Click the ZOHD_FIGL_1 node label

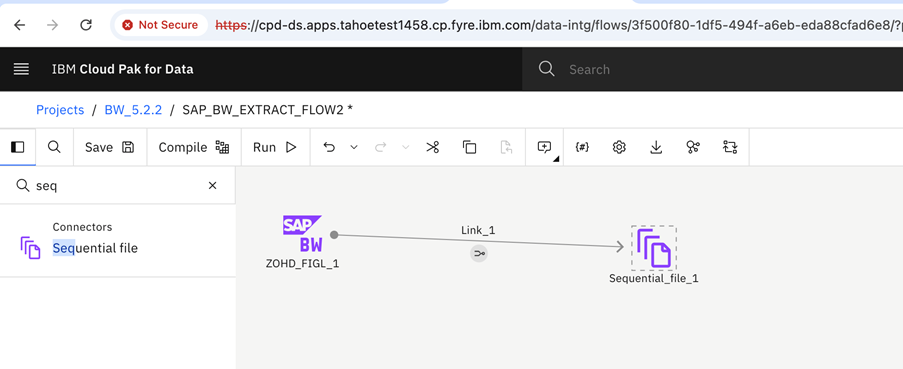(302, 264)
